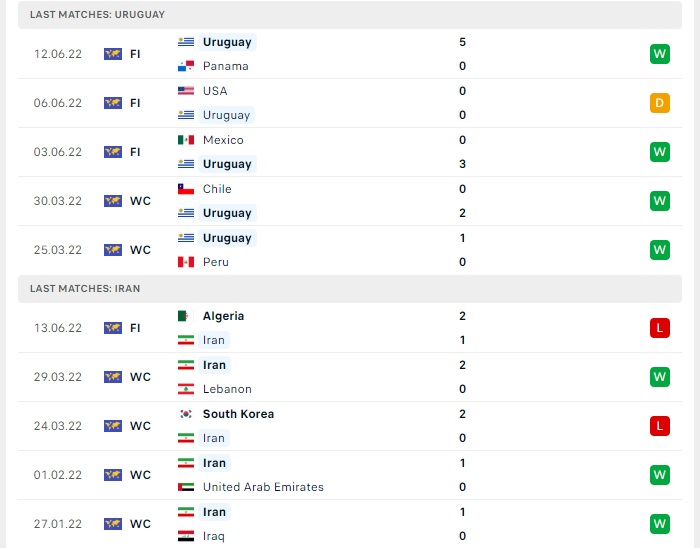
Task: Click the draw badge for USA match
Action: (x=659, y=103)
